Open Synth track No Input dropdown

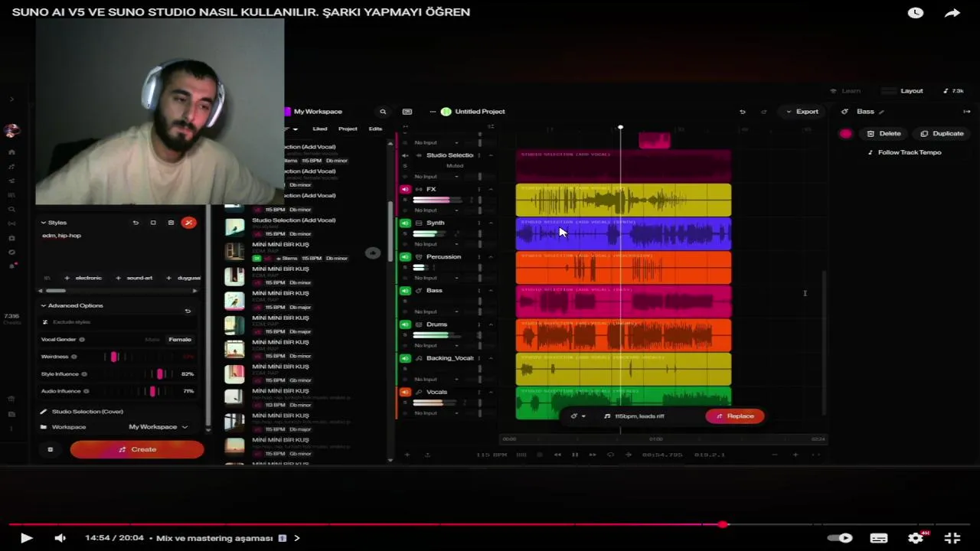pyautogui.click(x=436, y=244)
